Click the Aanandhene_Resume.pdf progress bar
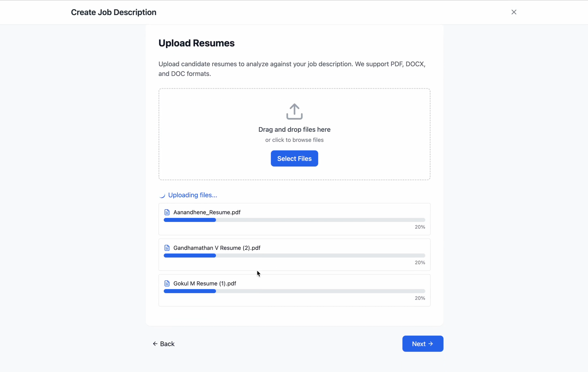This screenshot has width=588, height=372. 294,220
